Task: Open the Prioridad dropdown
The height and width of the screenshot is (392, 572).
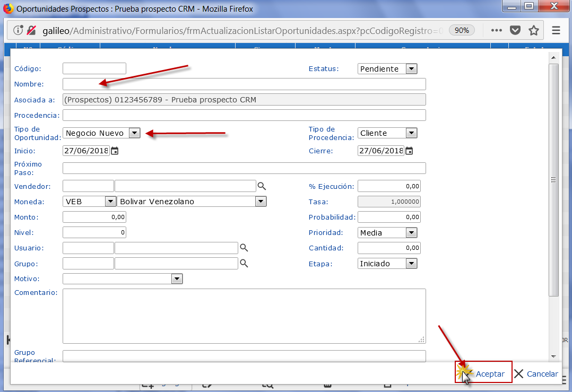Action: tap(411, 232)
